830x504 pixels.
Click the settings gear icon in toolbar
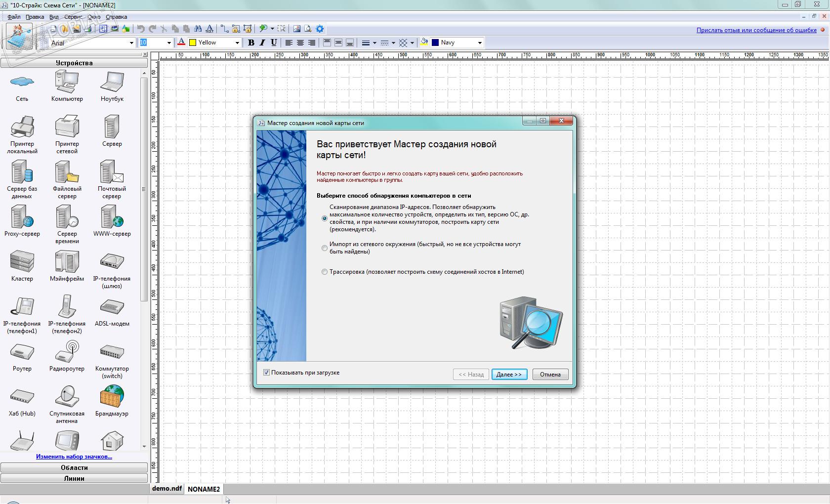(320, 29)
